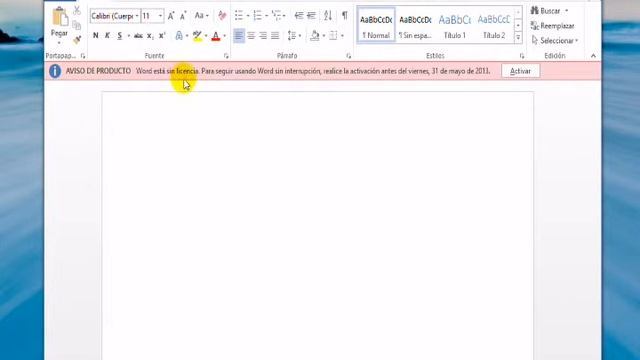Increase paragraph indent
The height and width of the screenshot is (360, 640).
tap(311, 16)
